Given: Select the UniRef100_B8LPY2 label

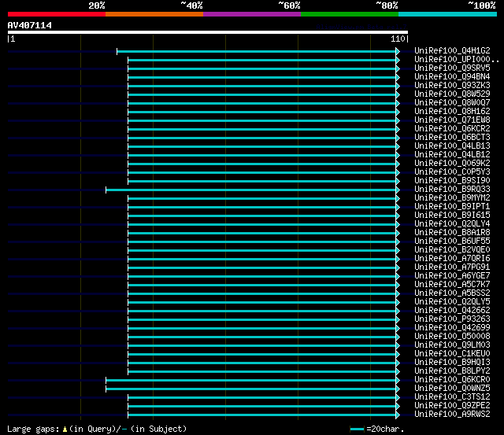Looking at the screenshot, I should pos(452,371).
